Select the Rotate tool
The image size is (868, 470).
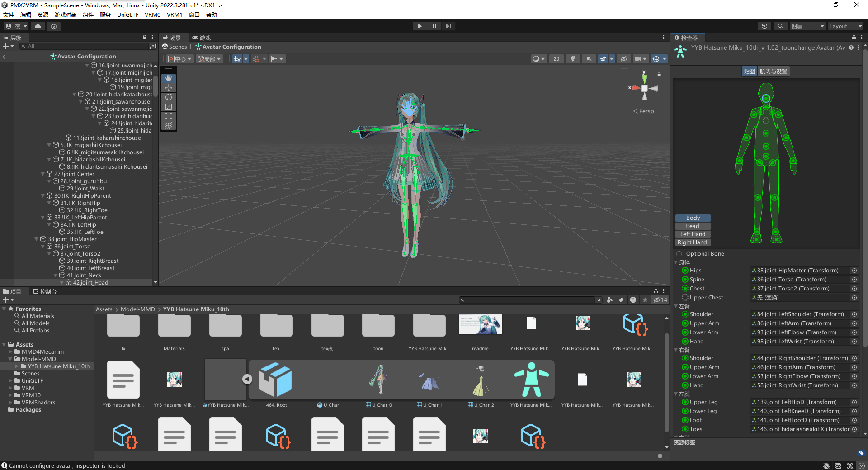point(169,97)
